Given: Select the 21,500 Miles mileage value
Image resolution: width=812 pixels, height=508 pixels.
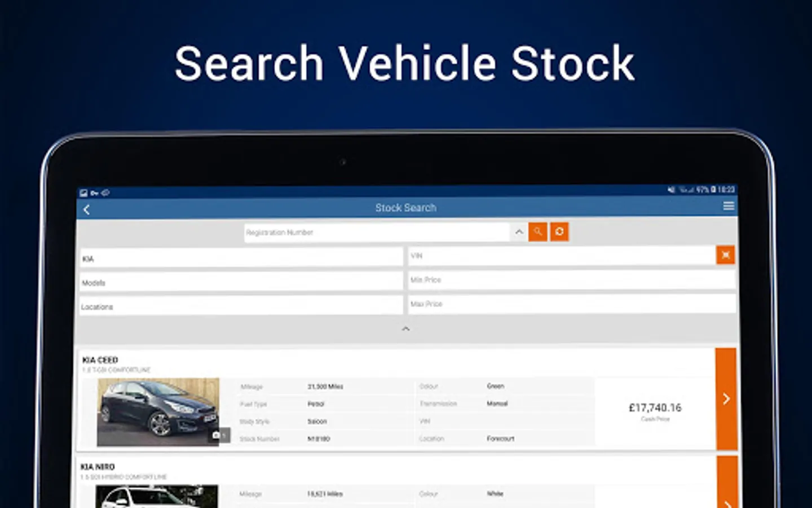Looking at the screenshot, I should pyautogui.click(x=325, y=387).
